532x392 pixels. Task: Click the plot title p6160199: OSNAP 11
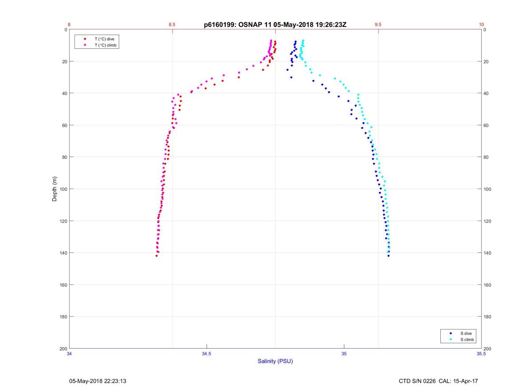tap(275, 25)
